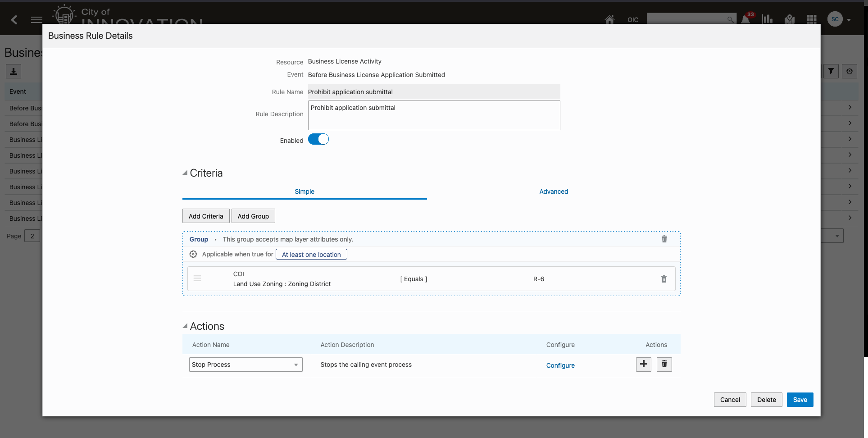Expand the user menu arrow beside SC
The image size is (868, 438).
[x=849, y=20]
